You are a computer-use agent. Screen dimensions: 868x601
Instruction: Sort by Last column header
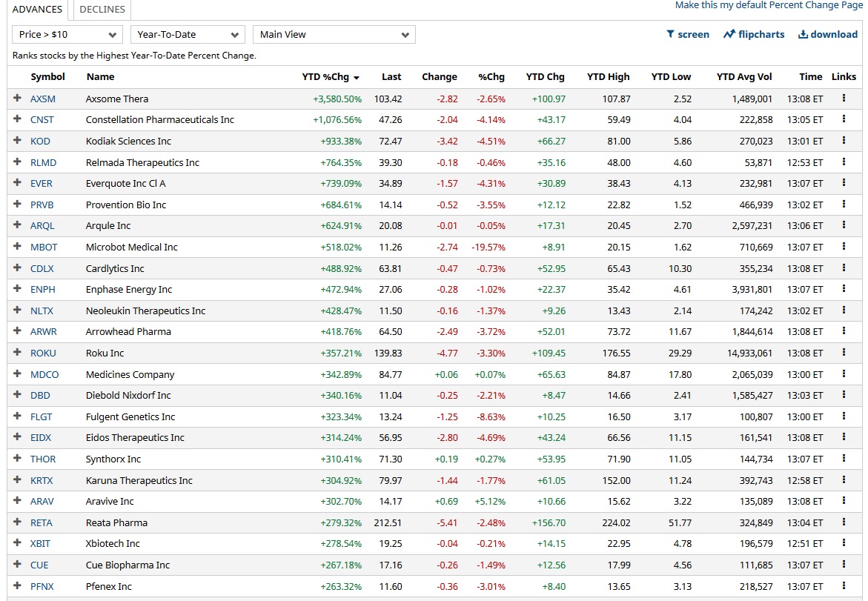pyautogui.click(x=391, y=77)
